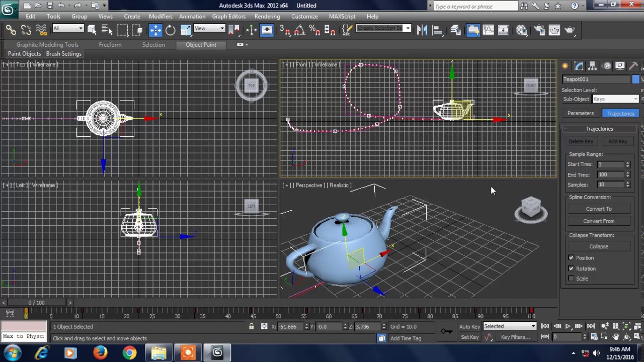Toggle the selection lock padlock
This screenshot has width=644, height=362.
click(x=252, y=327)
